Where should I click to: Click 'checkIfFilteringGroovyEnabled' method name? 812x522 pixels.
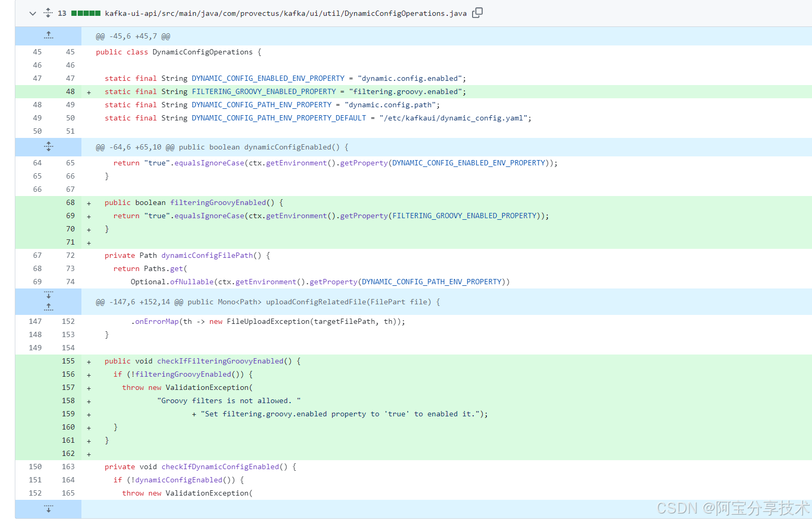click(220, 361)
